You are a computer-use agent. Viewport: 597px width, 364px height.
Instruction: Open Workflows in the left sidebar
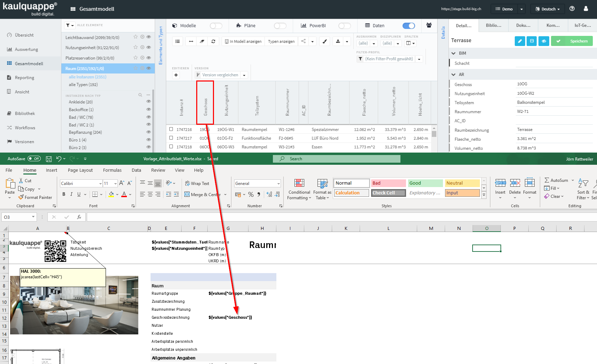(25, 128)
